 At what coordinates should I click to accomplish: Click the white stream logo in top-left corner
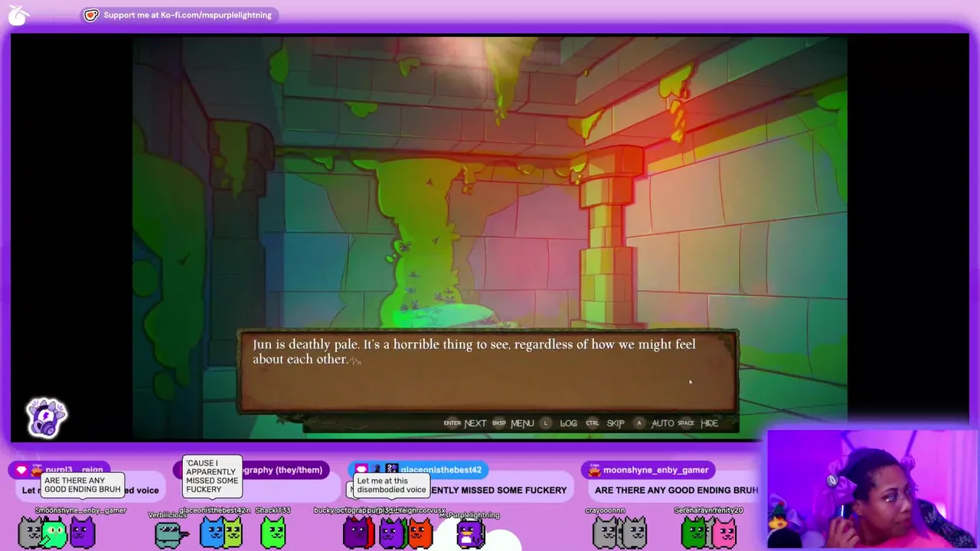click(x=18, y=15)
